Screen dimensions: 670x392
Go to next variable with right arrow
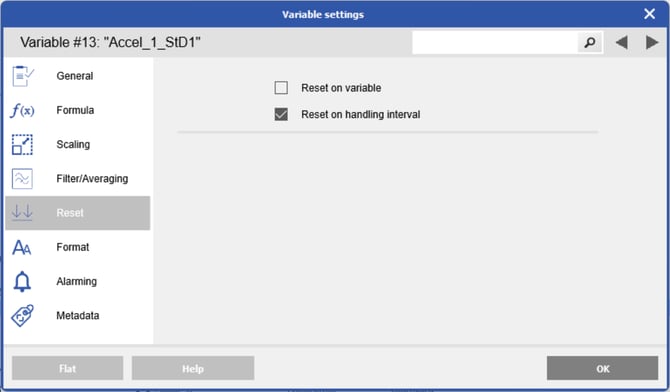click(x=652, y=42)
